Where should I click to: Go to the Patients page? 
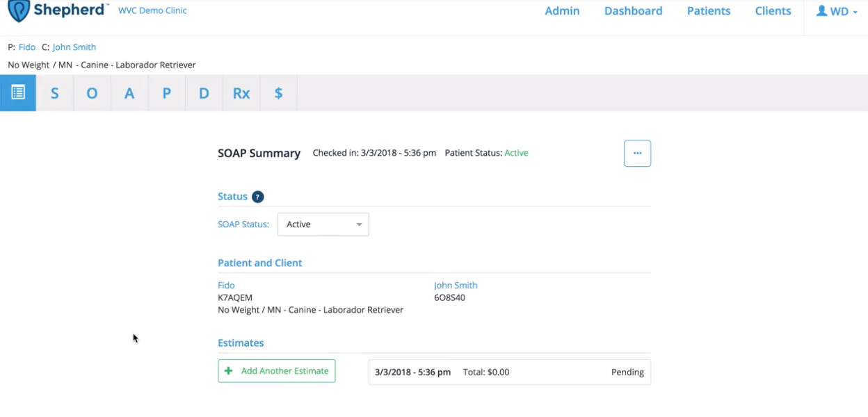708,11
